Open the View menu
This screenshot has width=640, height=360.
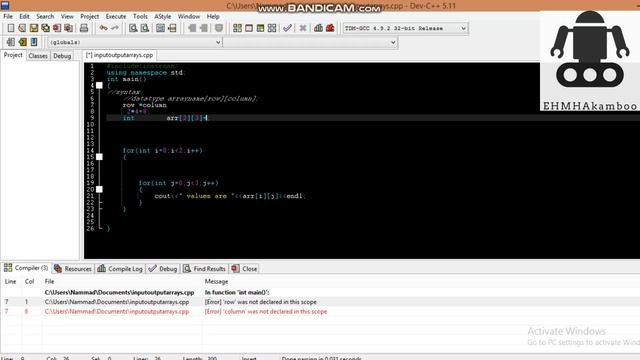point(67,16)
